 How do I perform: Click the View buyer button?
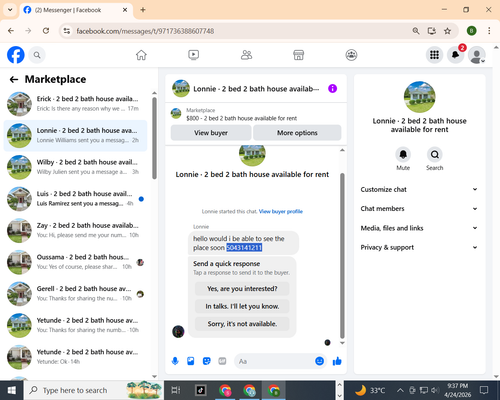click(211, 133)
